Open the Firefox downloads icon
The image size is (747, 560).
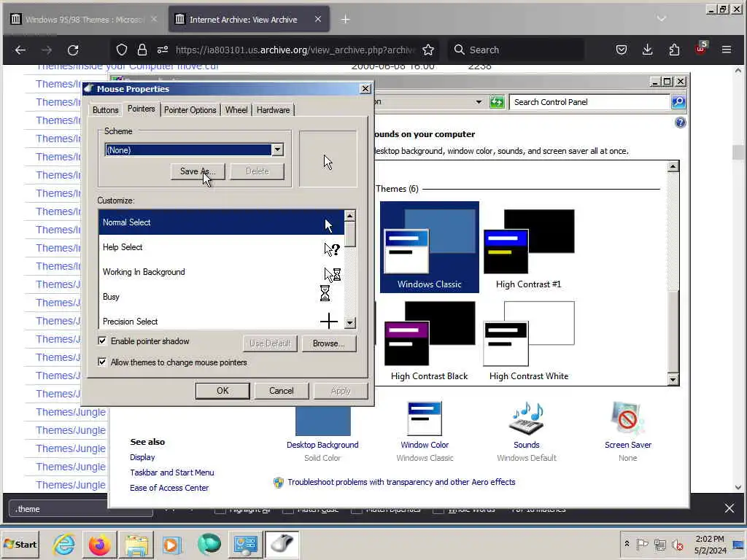pos(648,50)
